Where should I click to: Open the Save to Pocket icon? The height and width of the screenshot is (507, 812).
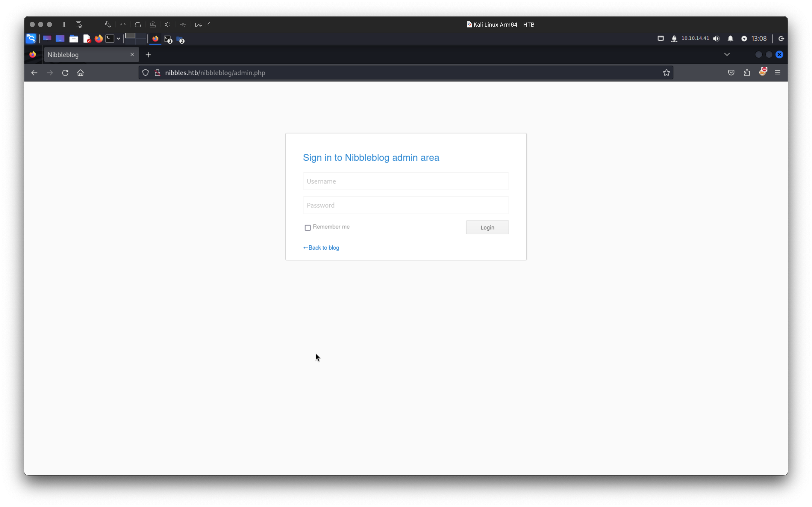(731, 73)
